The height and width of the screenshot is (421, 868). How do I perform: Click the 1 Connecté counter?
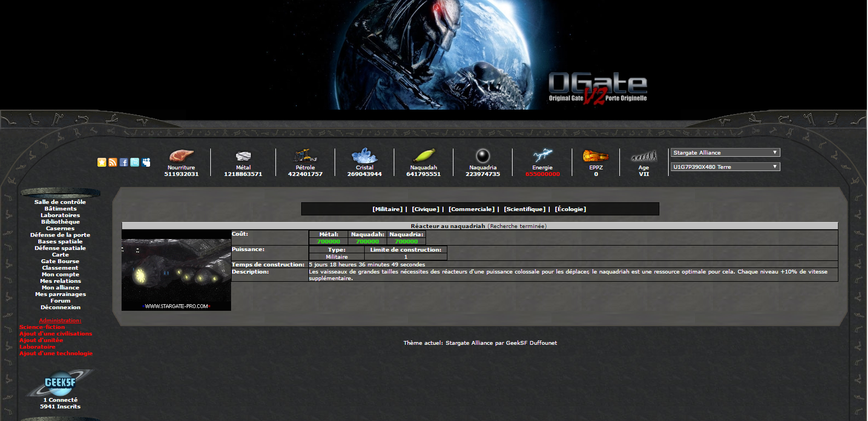pos(60,400)
